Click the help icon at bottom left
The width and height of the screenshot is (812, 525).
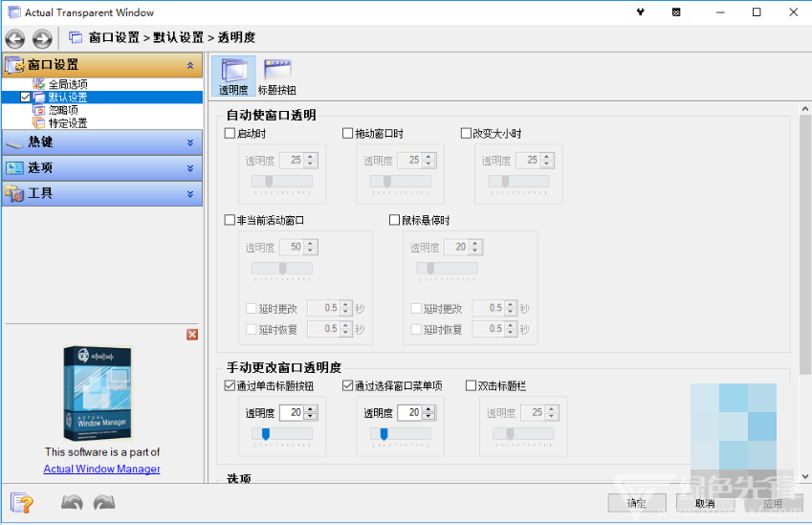22,502
